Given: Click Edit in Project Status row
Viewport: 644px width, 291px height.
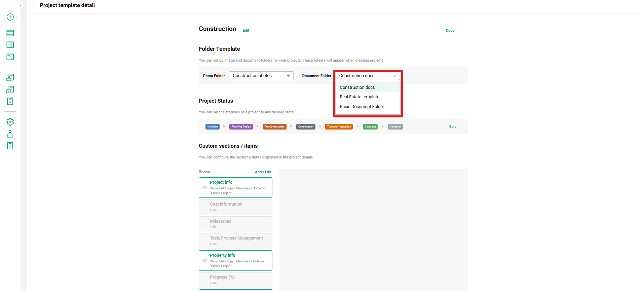Looking at the screenshot, I should pos(452,126).
